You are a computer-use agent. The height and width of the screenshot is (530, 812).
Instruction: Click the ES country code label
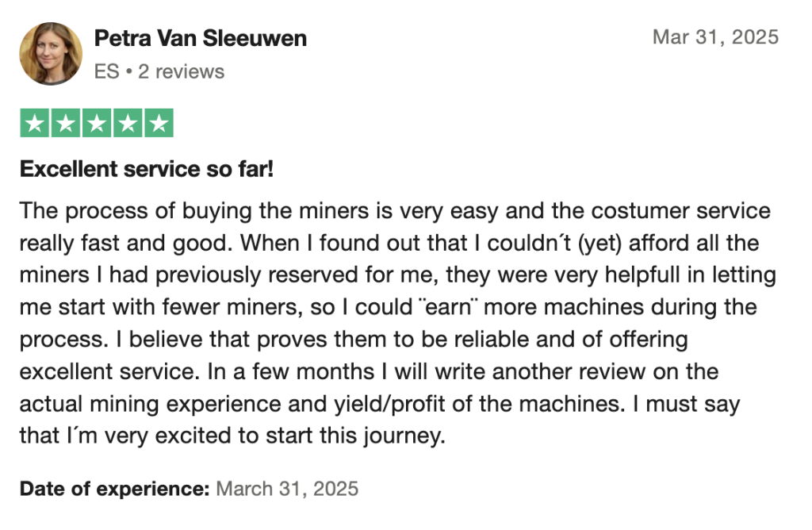coord(107,71)
